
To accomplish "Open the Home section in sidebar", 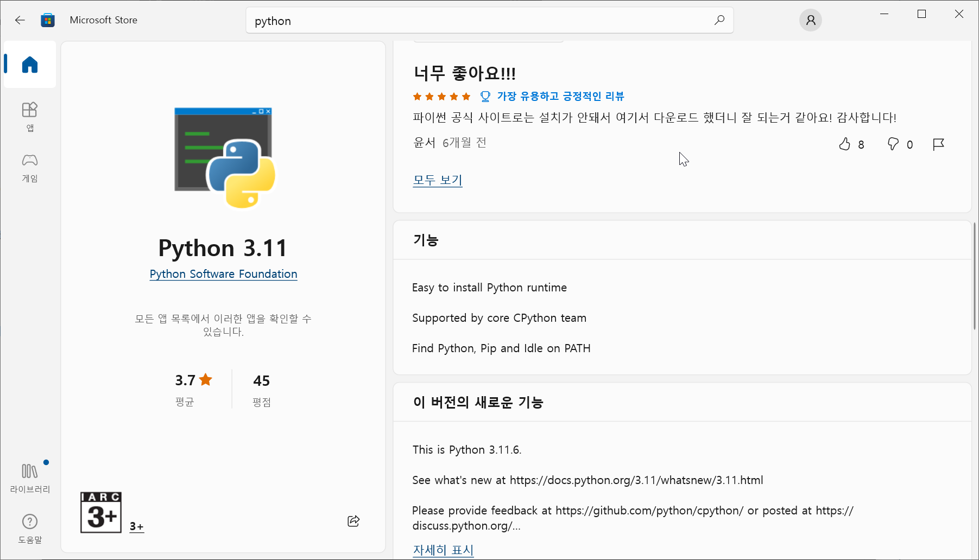I will point(30,65).
